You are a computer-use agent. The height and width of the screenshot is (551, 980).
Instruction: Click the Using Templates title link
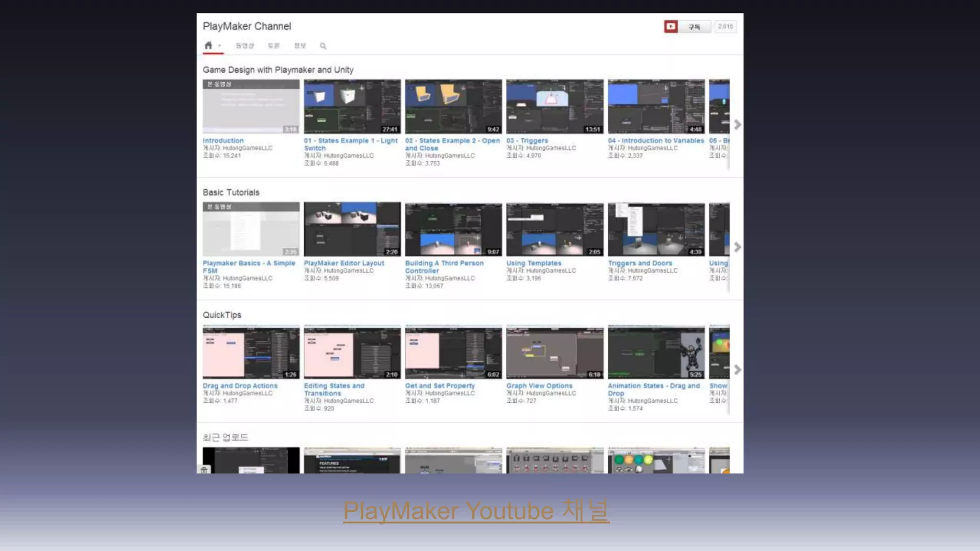pos(534,263)
